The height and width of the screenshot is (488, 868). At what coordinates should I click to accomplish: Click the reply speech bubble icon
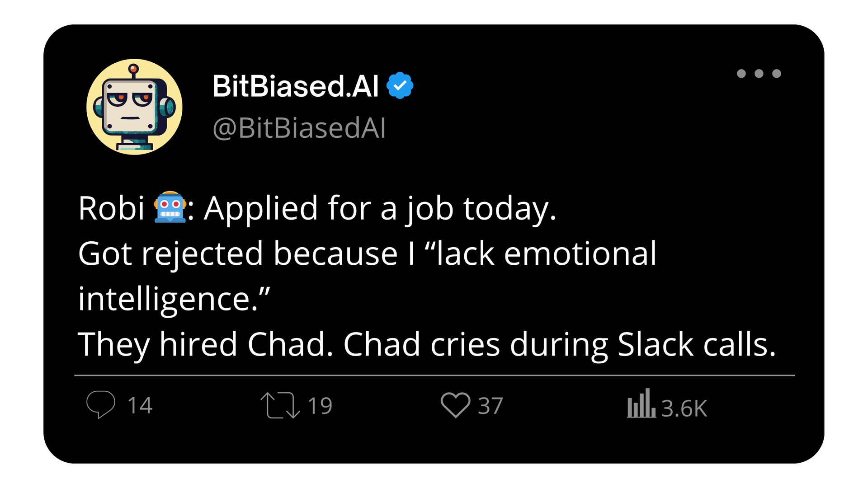(101, 404)
